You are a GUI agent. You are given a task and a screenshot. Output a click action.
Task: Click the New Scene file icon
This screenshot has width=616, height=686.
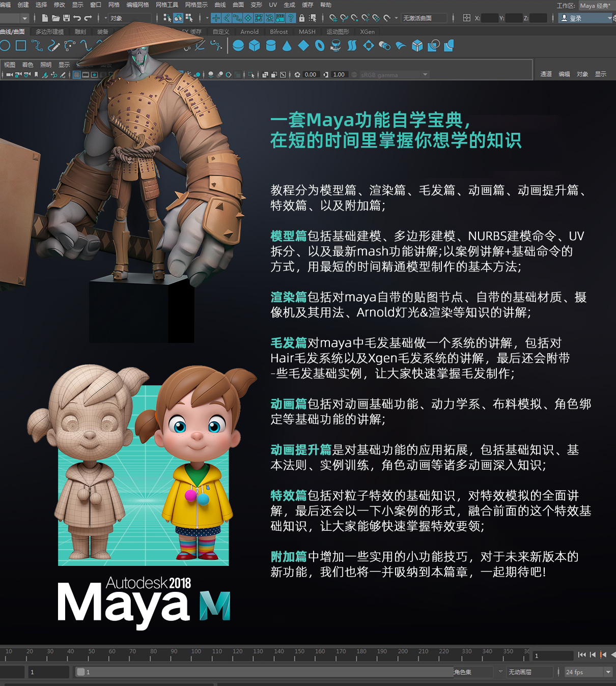coord(45,18)
